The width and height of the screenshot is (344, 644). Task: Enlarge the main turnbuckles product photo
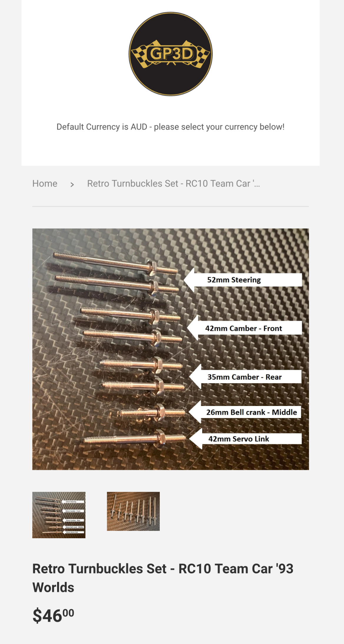coord(170,349)
